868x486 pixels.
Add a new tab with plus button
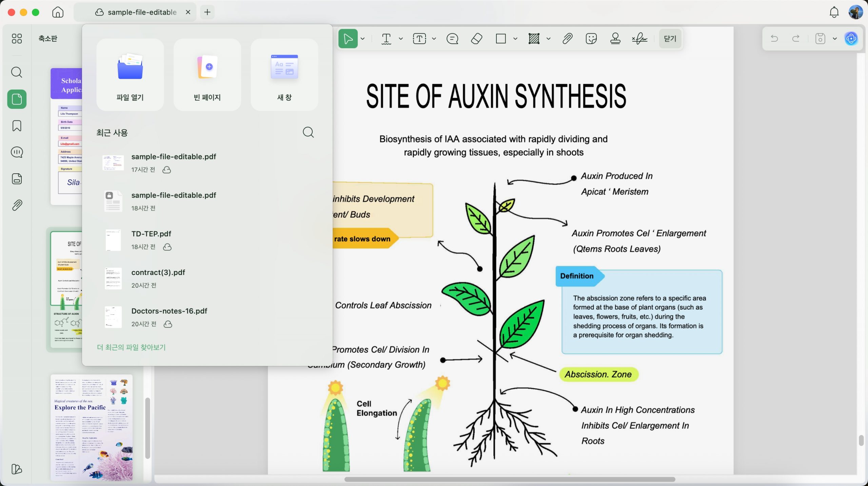(208, 12)
